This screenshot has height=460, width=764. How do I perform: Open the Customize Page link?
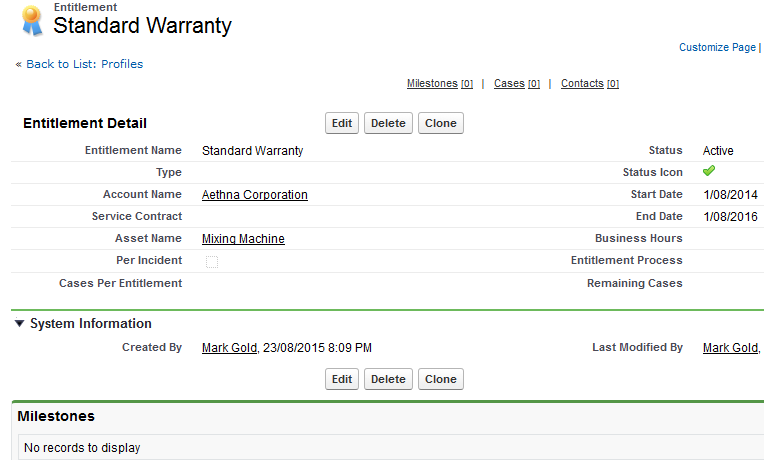point(717,47)
